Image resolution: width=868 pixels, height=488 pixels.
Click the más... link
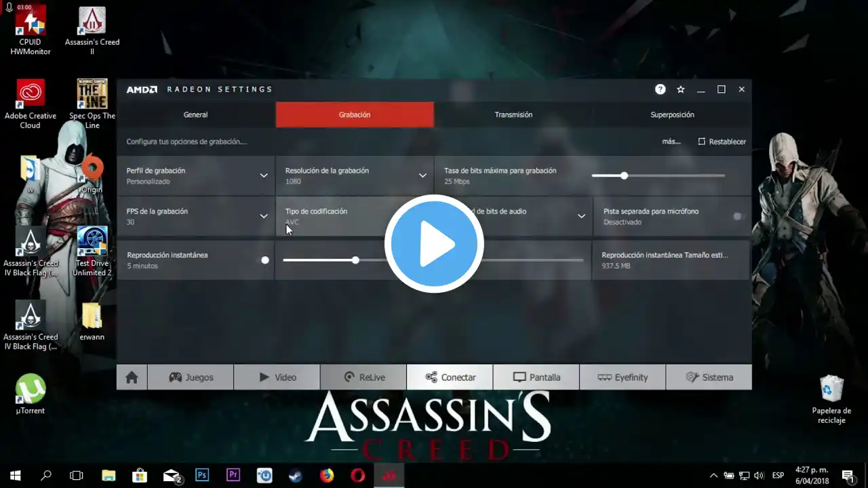point(671,142)
